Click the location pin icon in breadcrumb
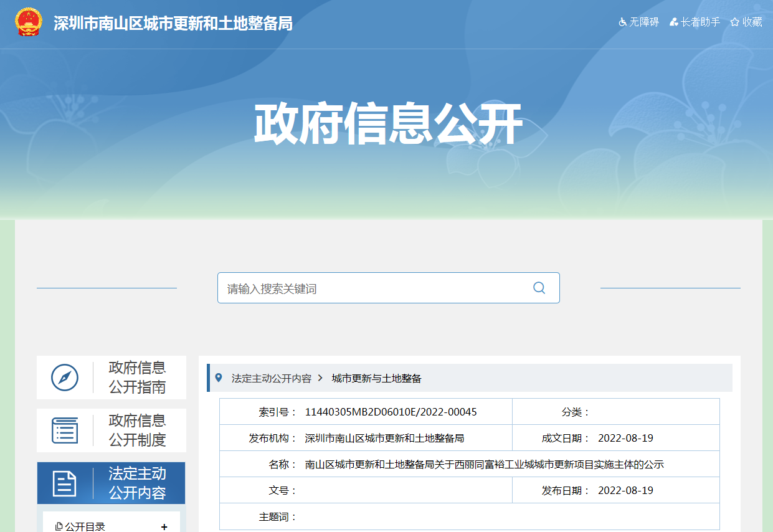 [218, 378]
